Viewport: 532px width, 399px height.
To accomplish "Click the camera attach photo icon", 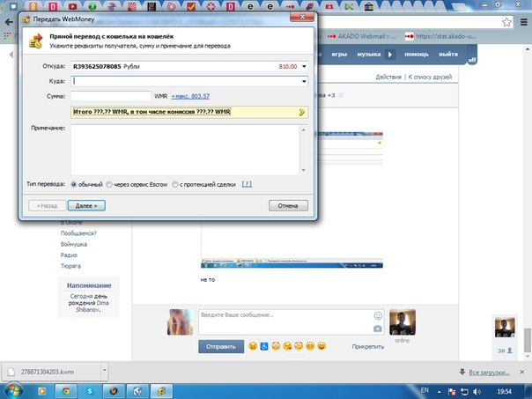I will [x=378, y=329].
